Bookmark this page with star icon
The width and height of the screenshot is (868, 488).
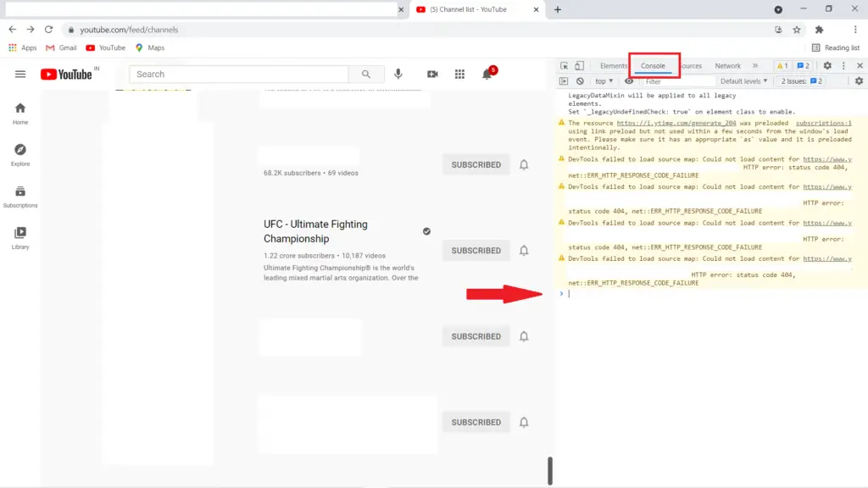(797, 30)
